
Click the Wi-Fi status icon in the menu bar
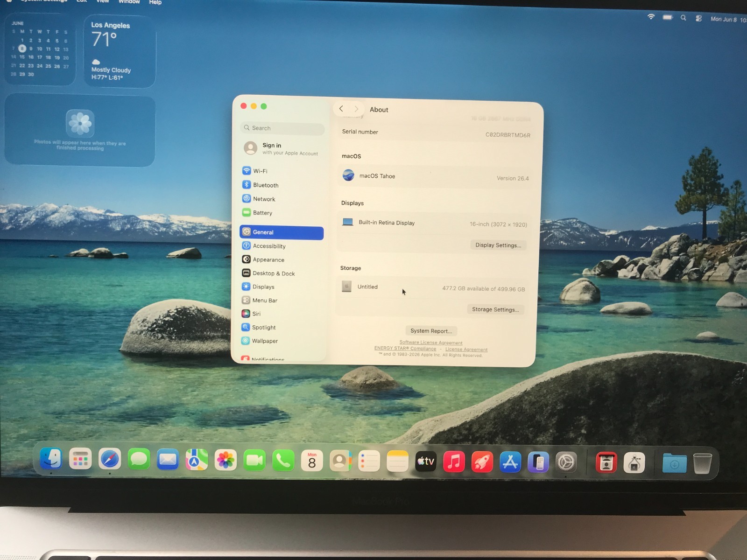(651, 17)
